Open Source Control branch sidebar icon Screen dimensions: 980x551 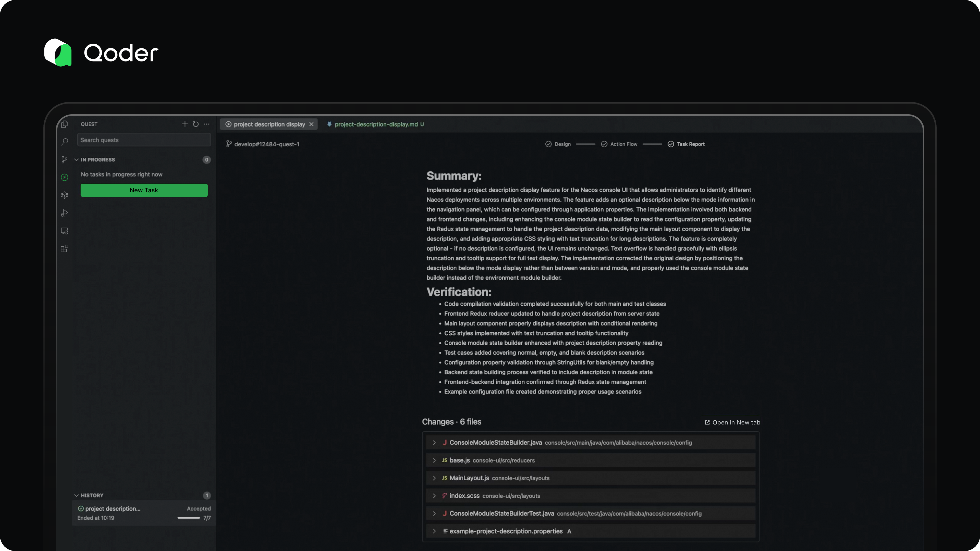[64, 160]
